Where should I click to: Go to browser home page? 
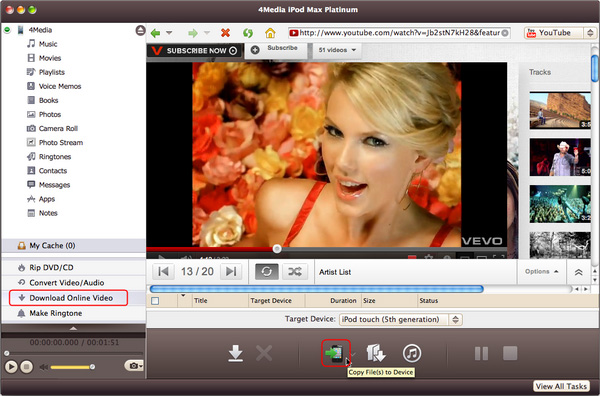(x=270, y=33)
